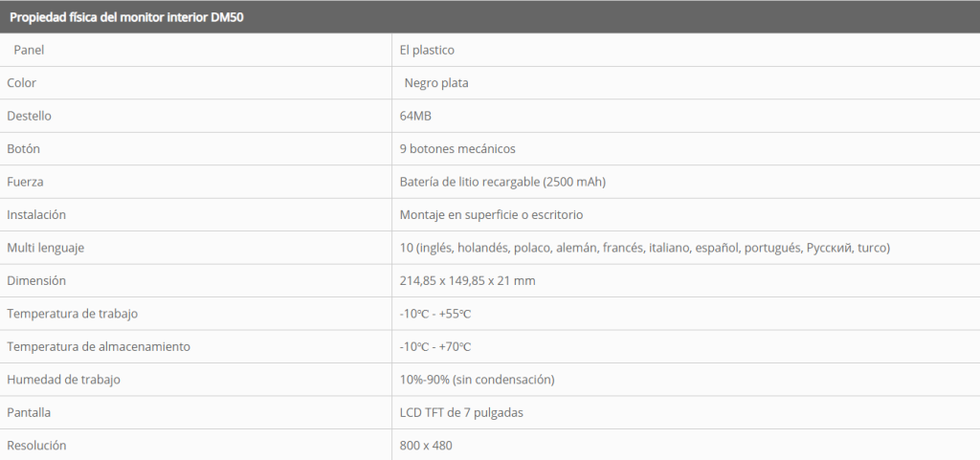Click the '9 botones mecánicos' text
This screenshot has width=980, height=460.
click(457, 149)
